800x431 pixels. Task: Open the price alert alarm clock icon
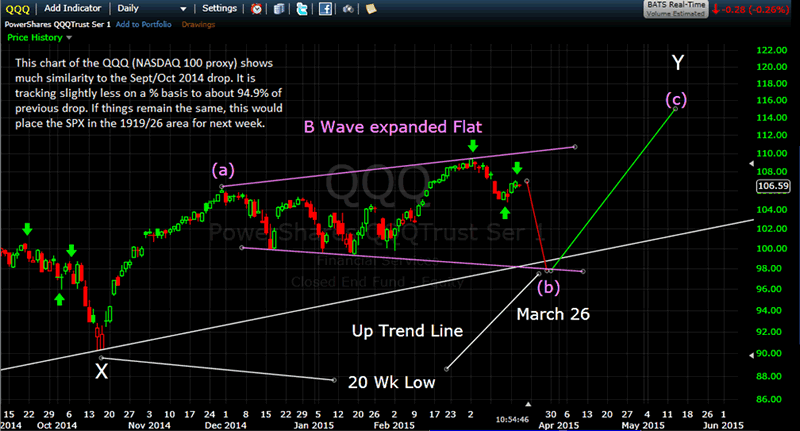(x=256, y=9)
